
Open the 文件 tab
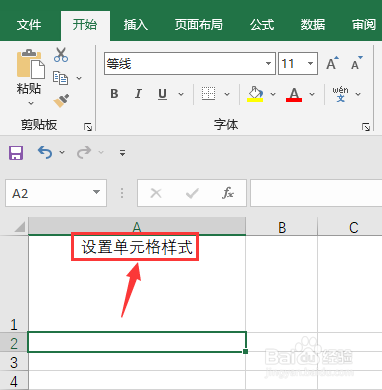pyautogui.click(x=29, y=25)
